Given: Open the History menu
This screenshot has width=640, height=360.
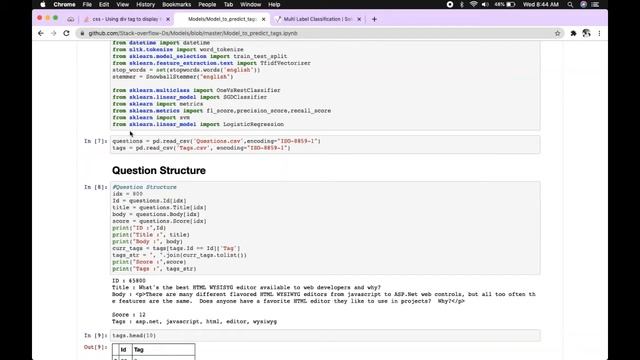Looking at the screenshot, I should point(145,4).
